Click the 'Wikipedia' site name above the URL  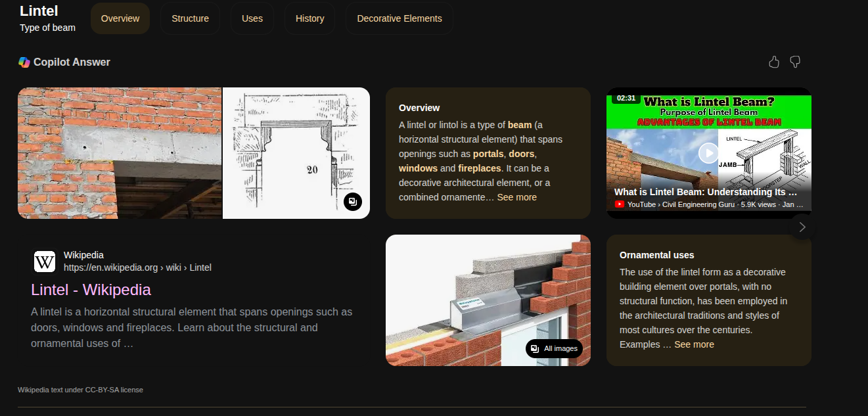[83, 255]
